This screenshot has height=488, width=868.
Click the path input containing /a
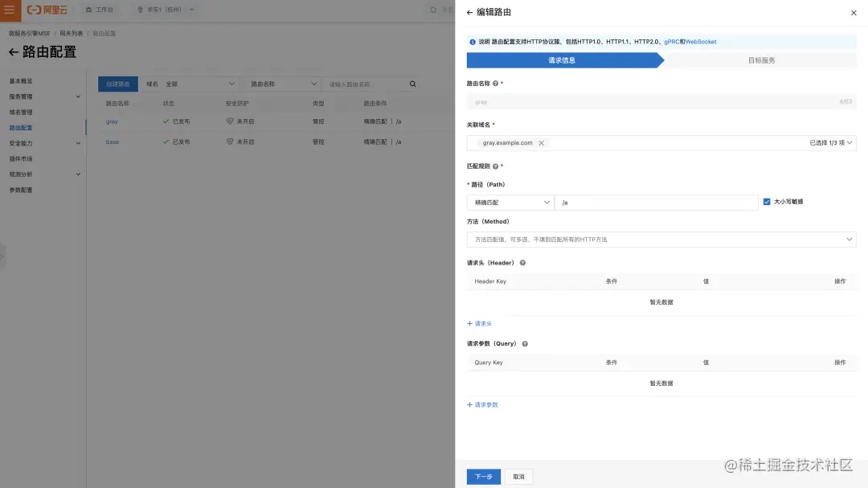[656, 203]
